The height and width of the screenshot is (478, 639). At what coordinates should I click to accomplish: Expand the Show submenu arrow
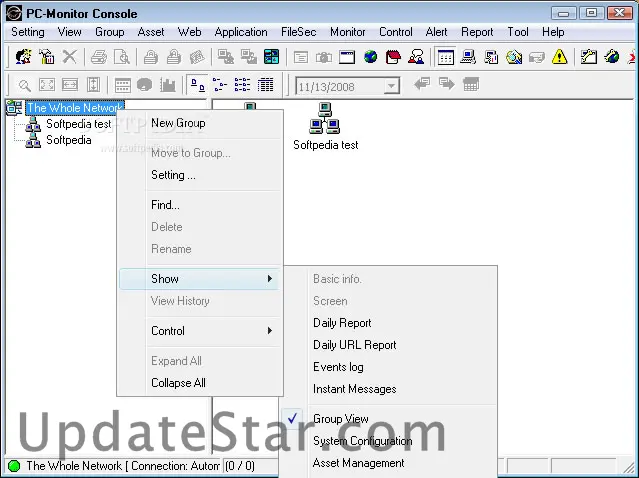click(x=269, y=279)
